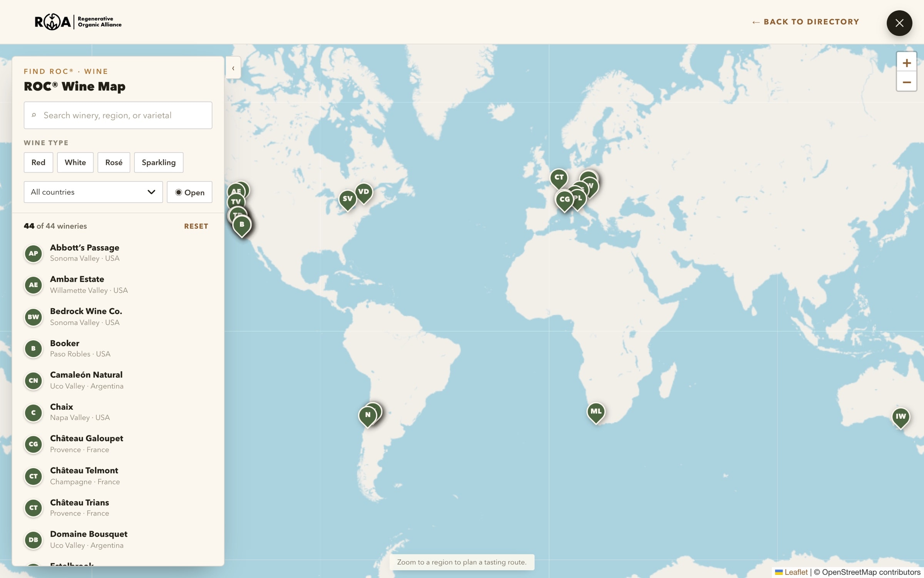Click the N map pin in South America
Image resolution: width=924 pixels, height=578 pixels.
click(367, 415)
